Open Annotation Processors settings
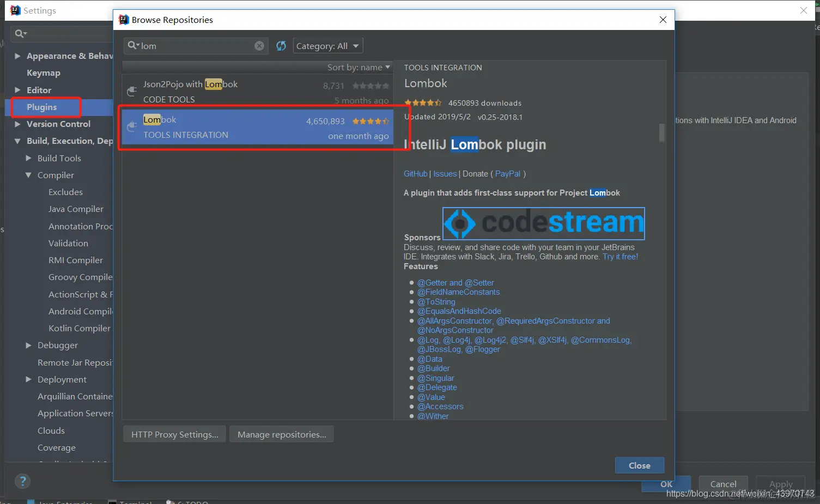The height and width of the screenshot is (504, 820). (x=80, y=226)
